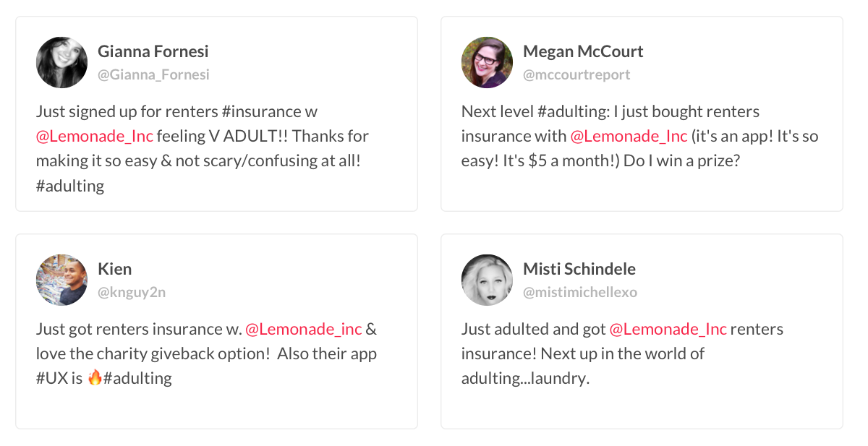Click Misti Schindele's profile avatar
Image resolution: width=868 pixels, height=446 pixels.
coord(487,280)
